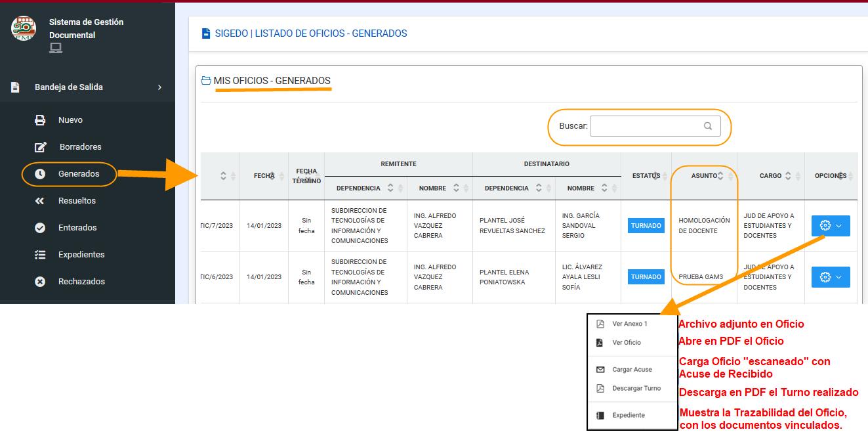Sort by Remitente NOMBRE column

tap(440, 188)
